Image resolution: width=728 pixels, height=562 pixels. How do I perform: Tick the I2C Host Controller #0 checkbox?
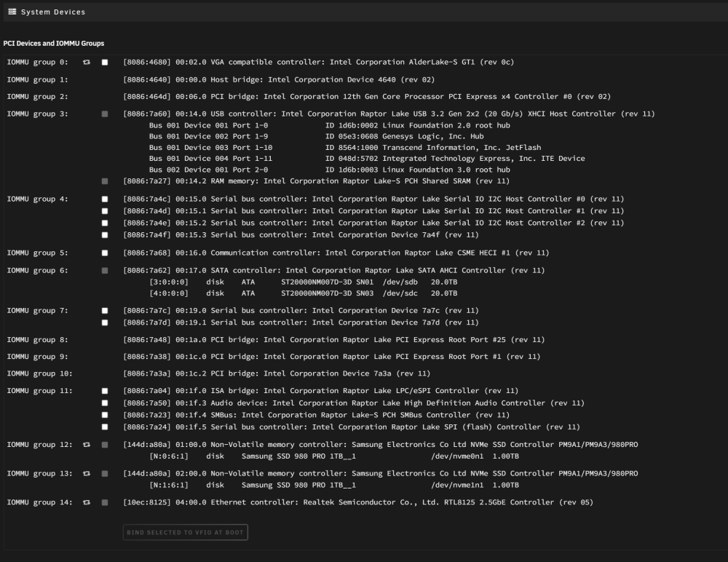[105, 199]
